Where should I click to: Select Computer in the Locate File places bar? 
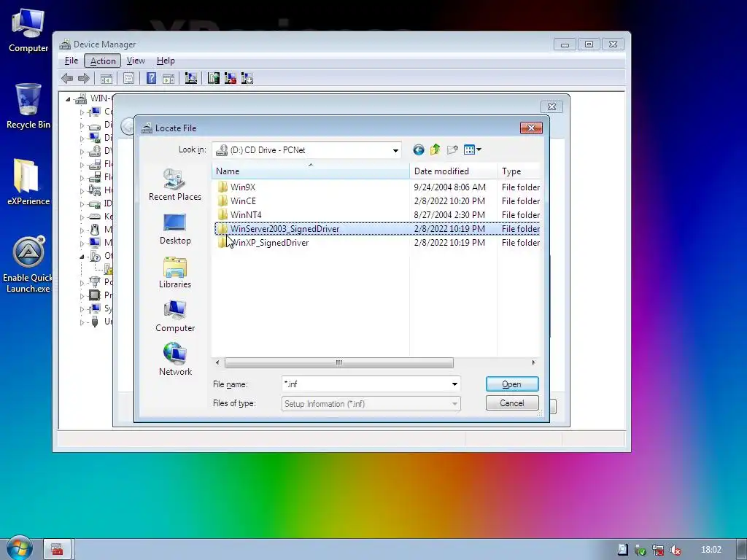[175, 316]
